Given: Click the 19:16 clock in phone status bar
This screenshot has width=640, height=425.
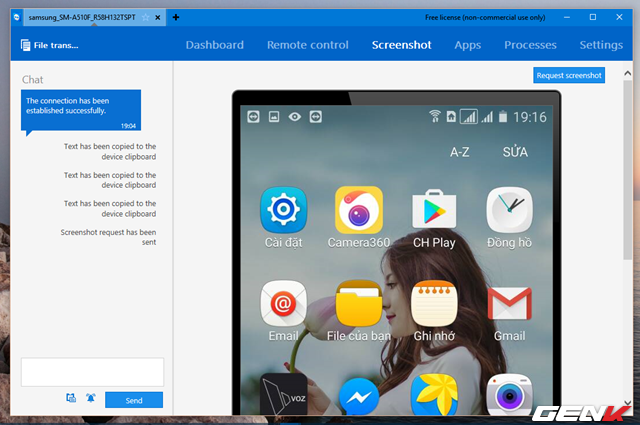Looking at the screenshot, I should (x=530, y=117).
